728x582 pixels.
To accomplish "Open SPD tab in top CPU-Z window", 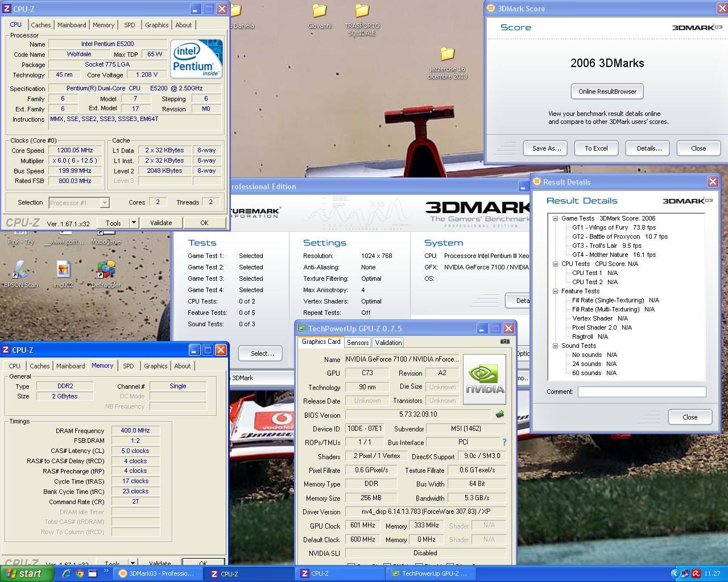I will (x=130, y=25).
